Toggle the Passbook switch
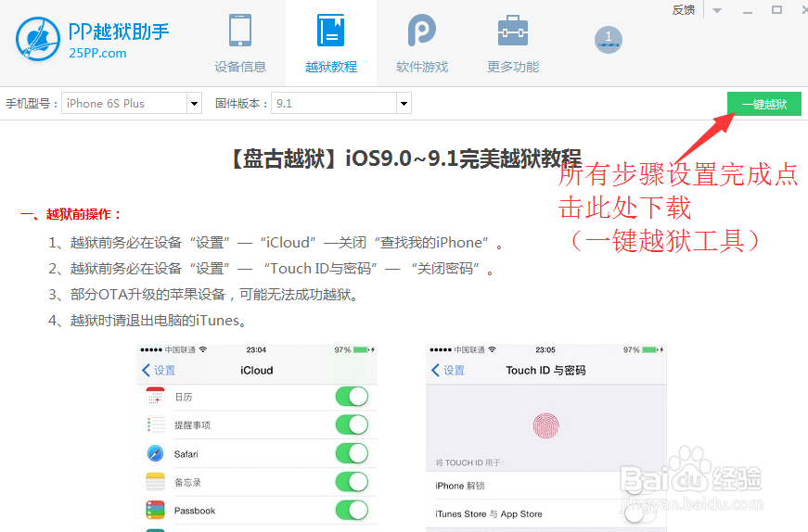 point(352,511)
